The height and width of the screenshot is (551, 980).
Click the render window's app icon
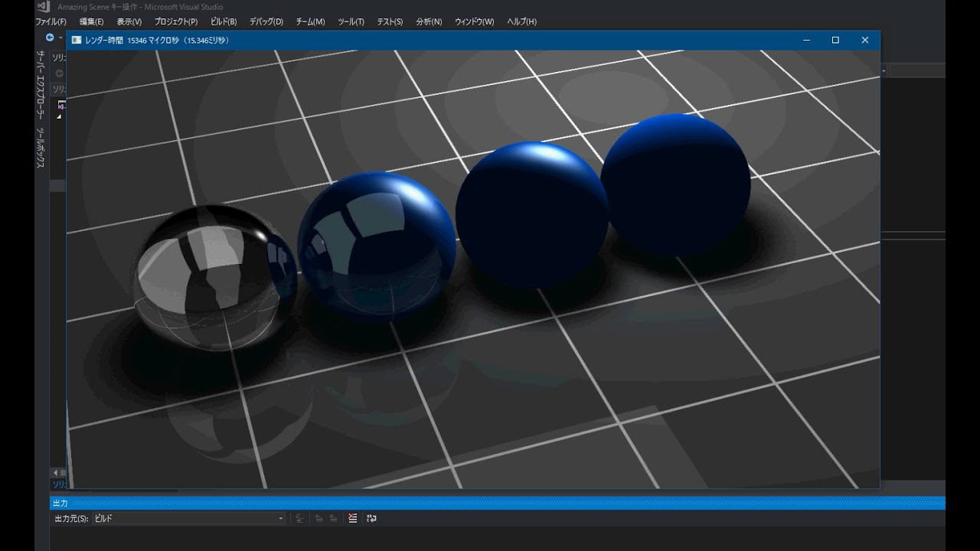[x=76, y=40]
